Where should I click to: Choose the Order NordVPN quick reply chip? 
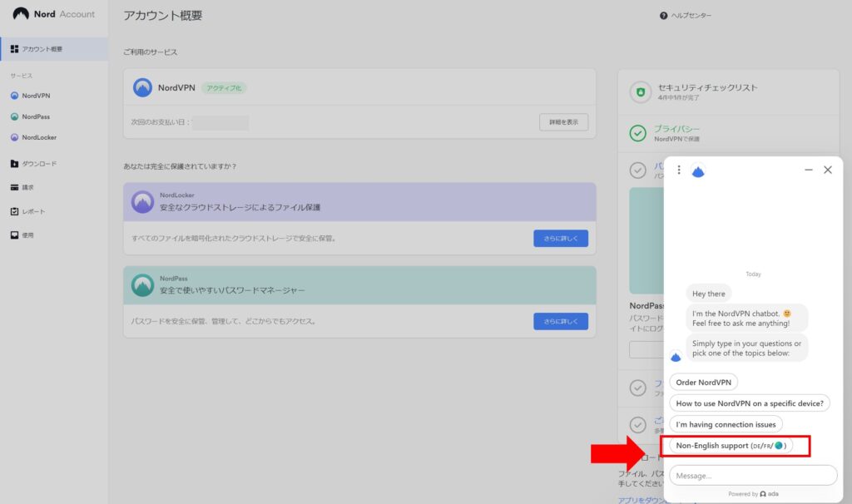[x=703, y=382]
